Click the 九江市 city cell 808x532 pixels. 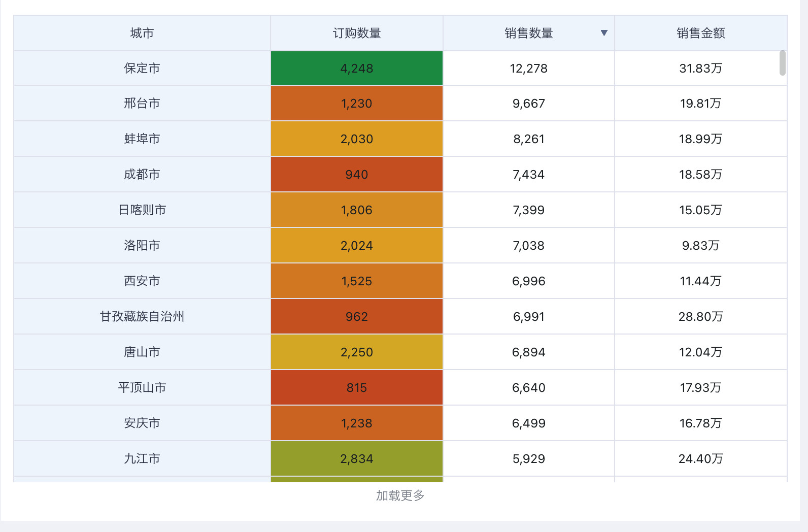click(142, 459)
